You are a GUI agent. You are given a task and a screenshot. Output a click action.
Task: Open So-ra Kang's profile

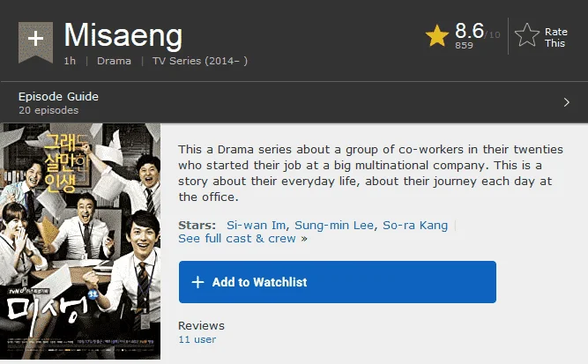pyautogui.click(x=415, y=226)
